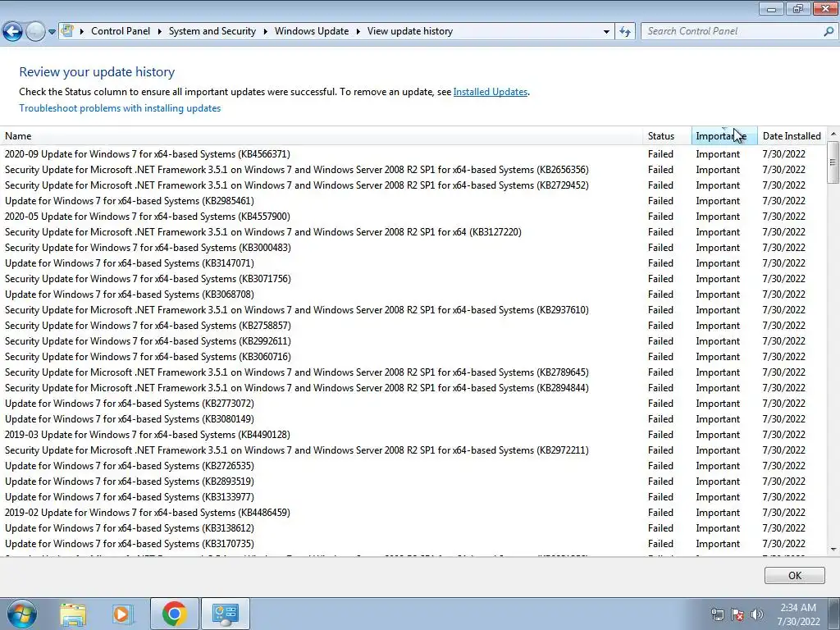The image size is (840, 630).
Task: Select the KB2789645 security update row
Action: (413, 372)
